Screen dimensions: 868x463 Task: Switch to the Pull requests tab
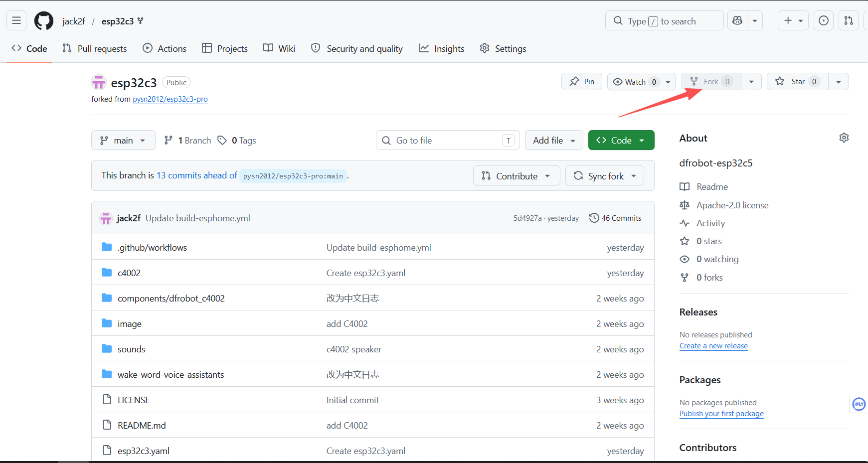point(95,48)
